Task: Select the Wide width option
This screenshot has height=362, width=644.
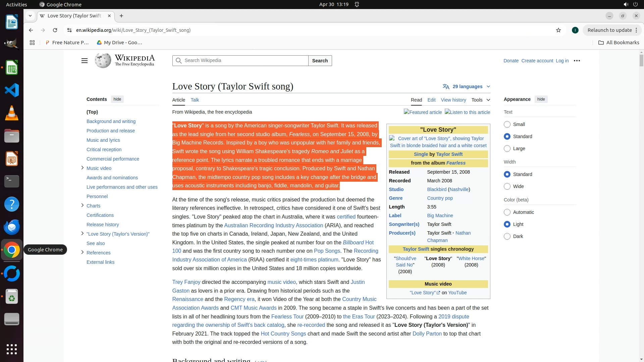Action: click(x=507, y=186)
